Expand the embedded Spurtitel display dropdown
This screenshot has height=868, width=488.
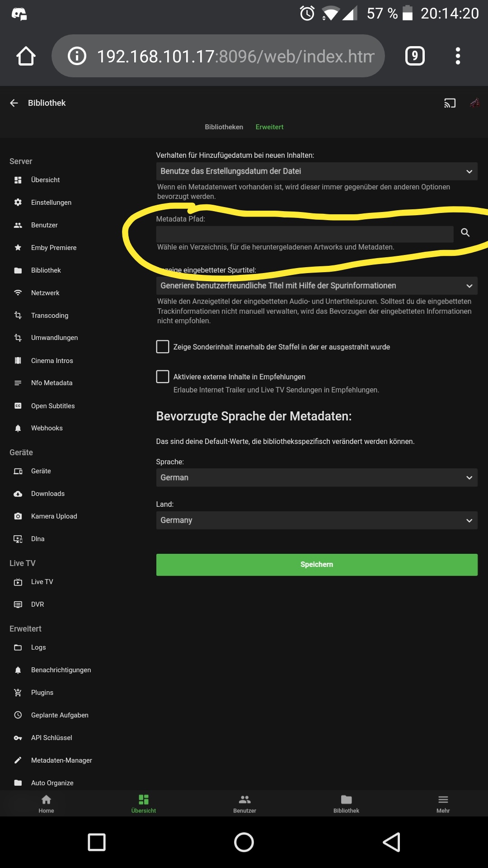(317, 286)
